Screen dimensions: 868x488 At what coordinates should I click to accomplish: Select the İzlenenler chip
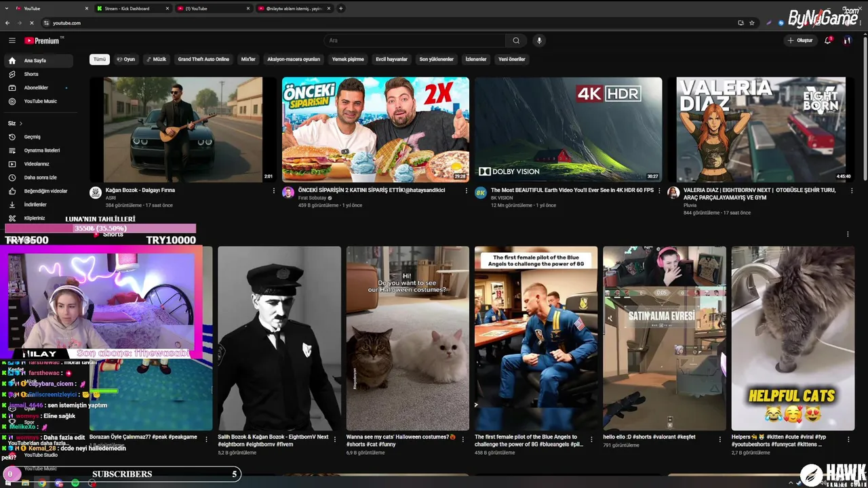point(476,59)
